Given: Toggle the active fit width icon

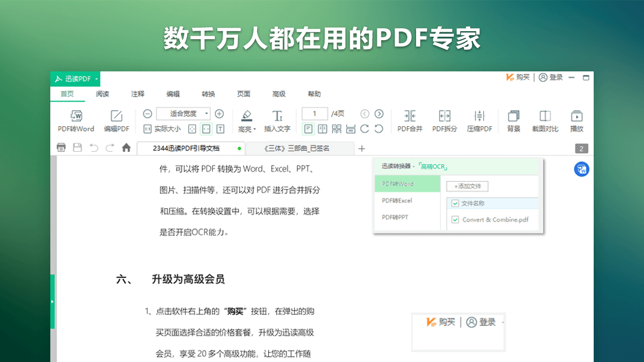Looking at the screenshot, I should point(206,129).
